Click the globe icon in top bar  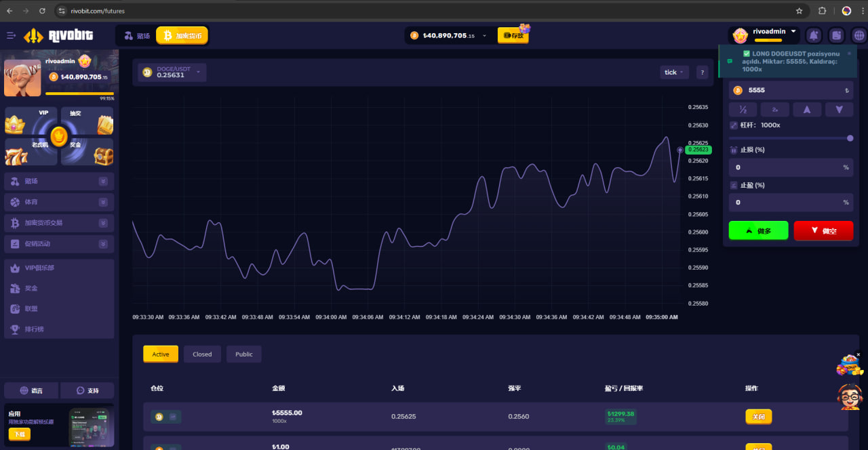[859, 35]
